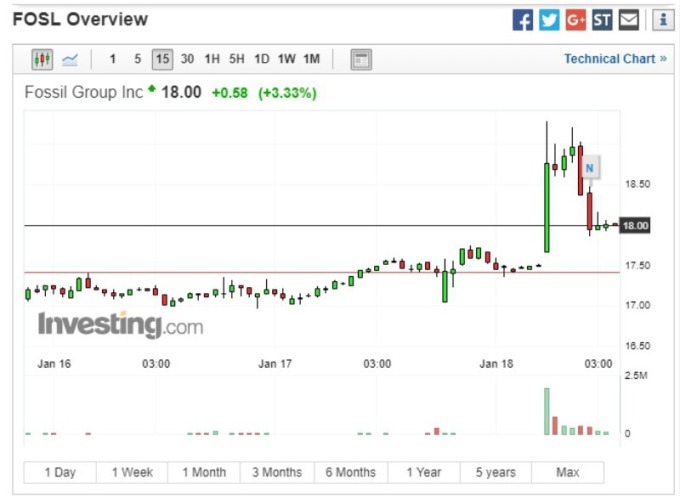This screenshot has width=680, height=496.
Task: Show the Max range
Action: 568,472
